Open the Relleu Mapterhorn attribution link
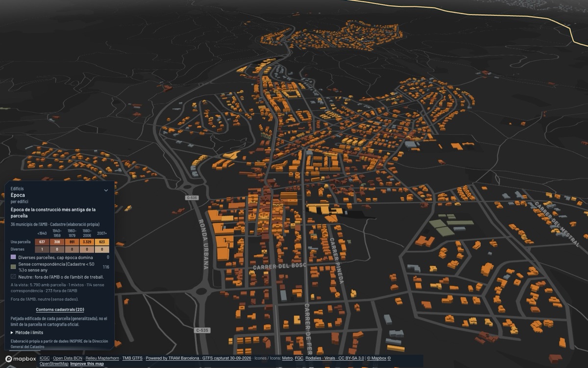 click(x=102, y=358)
